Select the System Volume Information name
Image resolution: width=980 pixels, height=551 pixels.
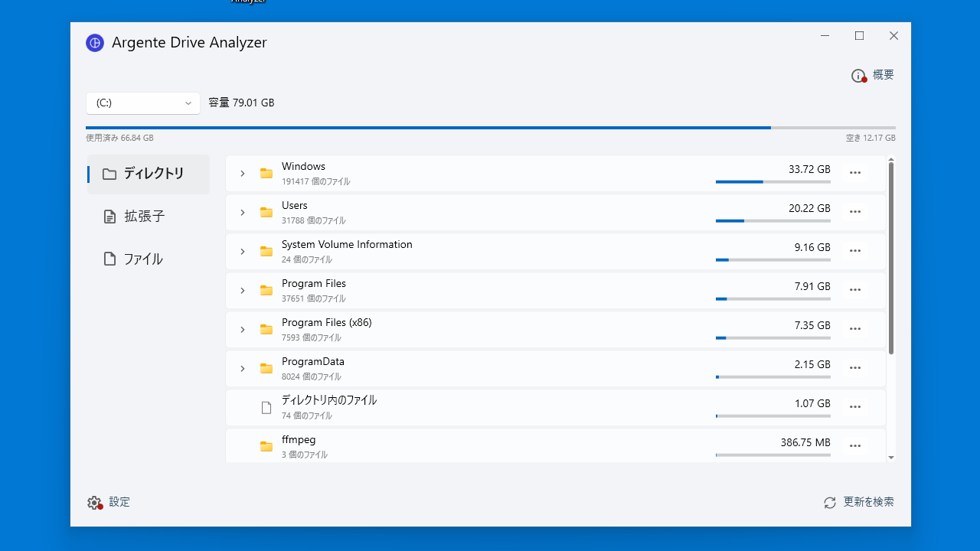pyautogui.click(x=347, y=245)
